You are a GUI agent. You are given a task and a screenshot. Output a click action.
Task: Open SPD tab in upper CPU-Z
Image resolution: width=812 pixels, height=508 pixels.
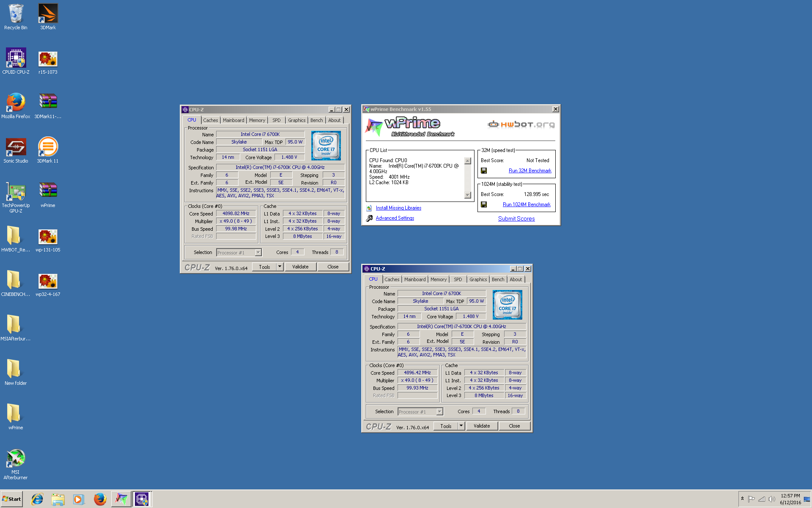277,120
